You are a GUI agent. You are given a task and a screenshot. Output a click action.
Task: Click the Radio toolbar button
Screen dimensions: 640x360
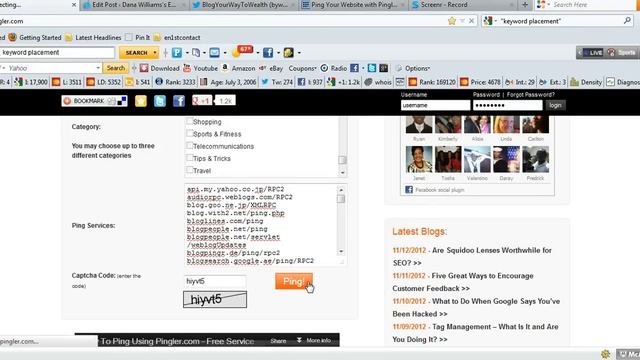[333, 68]
